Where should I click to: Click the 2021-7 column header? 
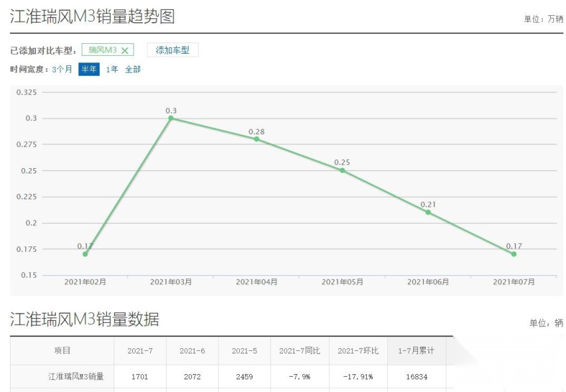[140, 351]
